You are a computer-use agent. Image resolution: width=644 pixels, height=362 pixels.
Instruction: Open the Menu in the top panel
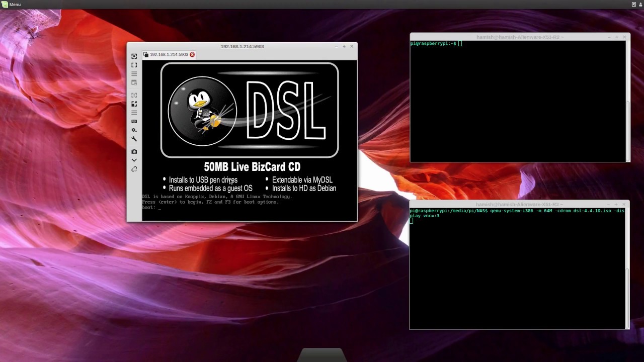tap(11, 5)
